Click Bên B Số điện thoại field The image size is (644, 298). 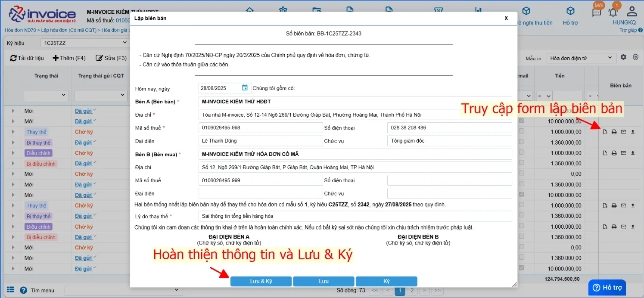coord(449,180)
